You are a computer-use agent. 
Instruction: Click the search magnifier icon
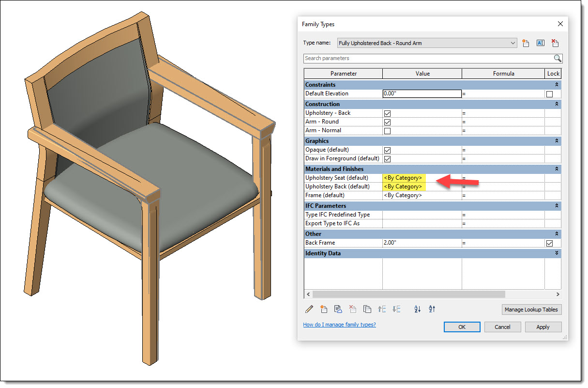tap(558, 58)
